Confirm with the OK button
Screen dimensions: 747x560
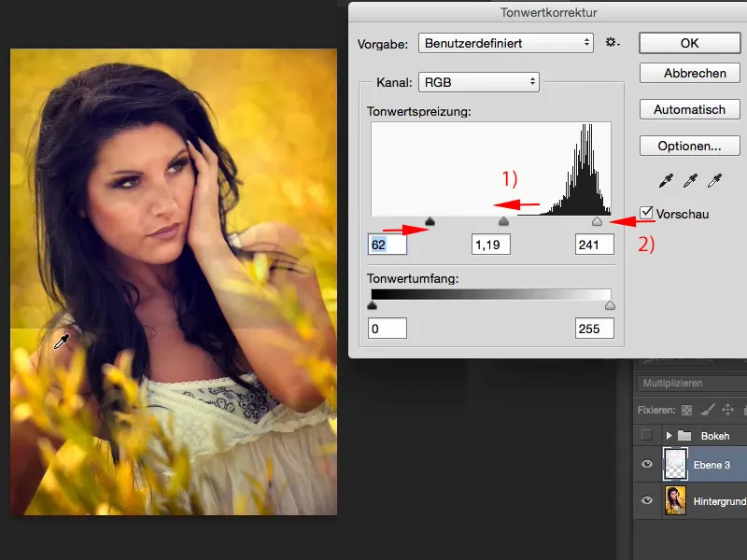click(689, 43)
